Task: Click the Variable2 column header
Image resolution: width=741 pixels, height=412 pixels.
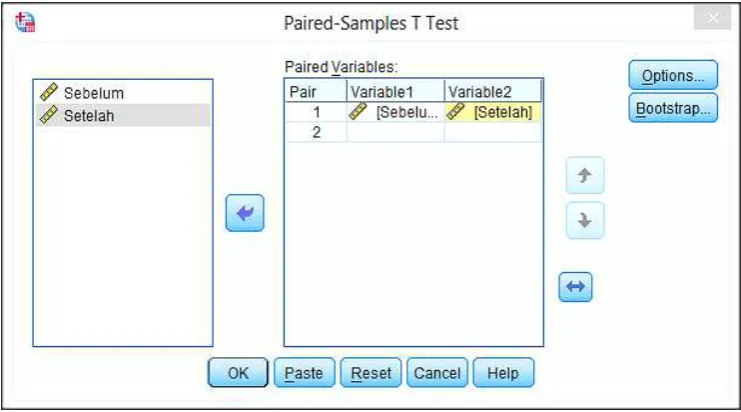Action: click(x=492, y=91)
